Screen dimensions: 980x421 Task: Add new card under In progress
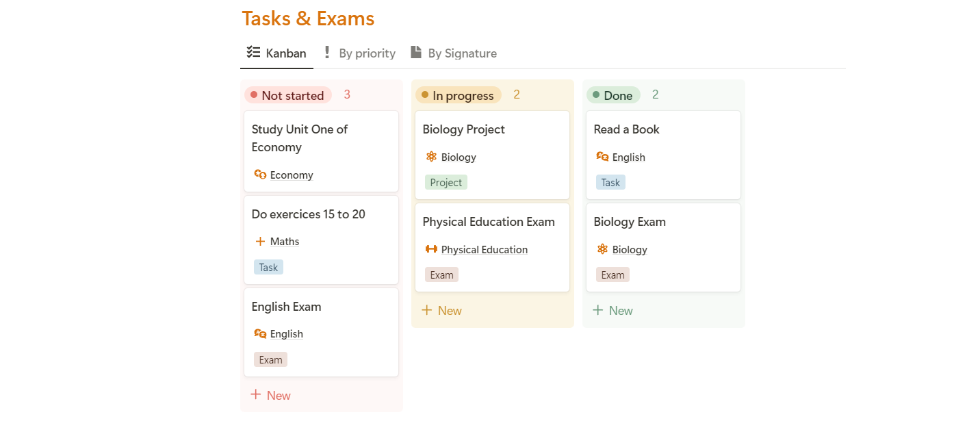coord(442,310)
